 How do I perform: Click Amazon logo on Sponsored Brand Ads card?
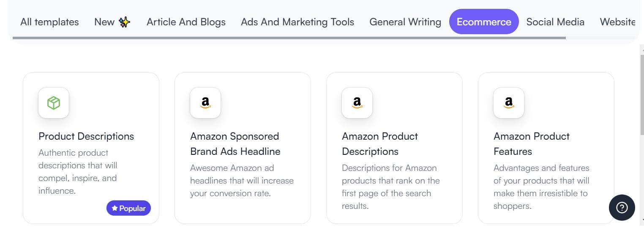(205, 103)
